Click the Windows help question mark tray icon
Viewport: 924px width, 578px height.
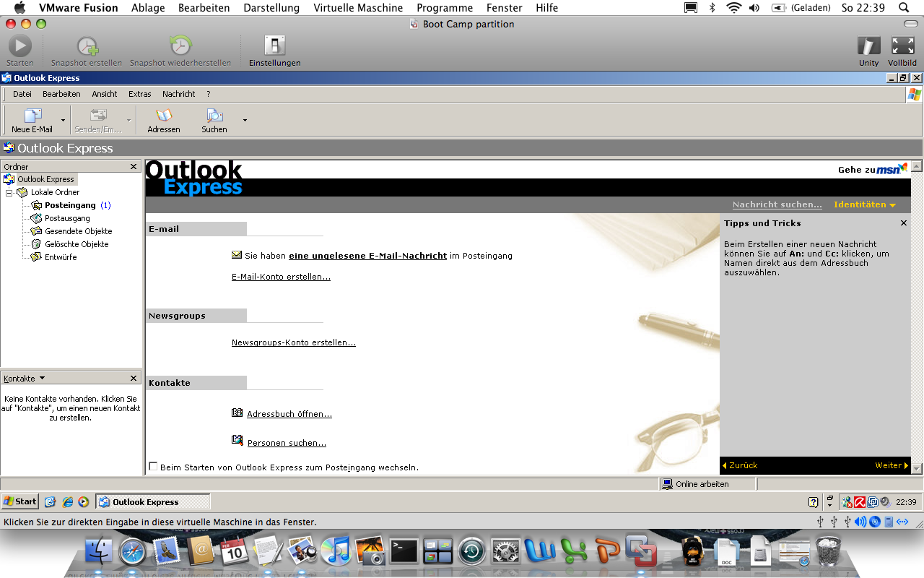[x=814, y=501]
